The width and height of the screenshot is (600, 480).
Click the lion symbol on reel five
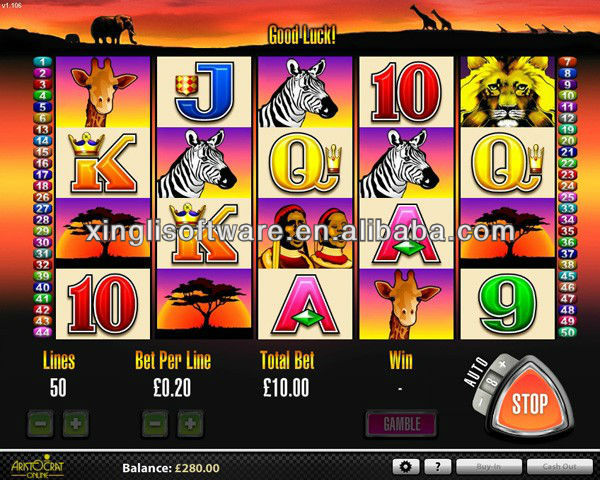point(507,92)
